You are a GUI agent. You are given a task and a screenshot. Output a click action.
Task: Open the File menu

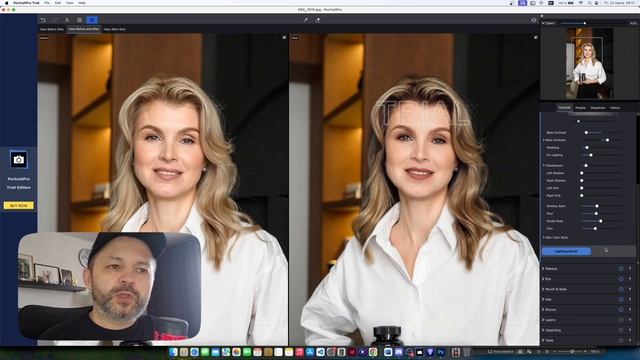tap(47, 3)
